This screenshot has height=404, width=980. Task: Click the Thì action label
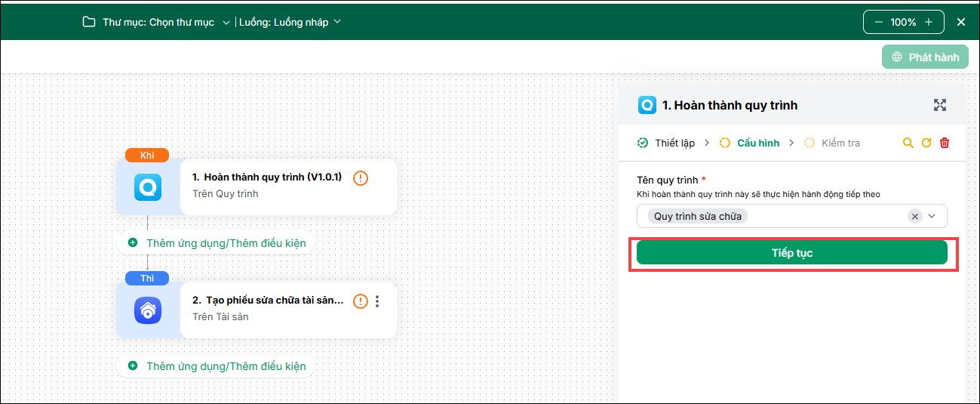pyautogui.click(x=147, y=278)
